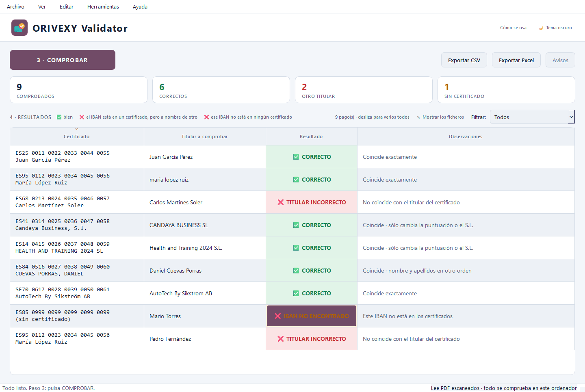The height and width of the screenshot is (392, 585).
Task: Click small icon beside Mostrar los ficheros
Action: point(418,117)
